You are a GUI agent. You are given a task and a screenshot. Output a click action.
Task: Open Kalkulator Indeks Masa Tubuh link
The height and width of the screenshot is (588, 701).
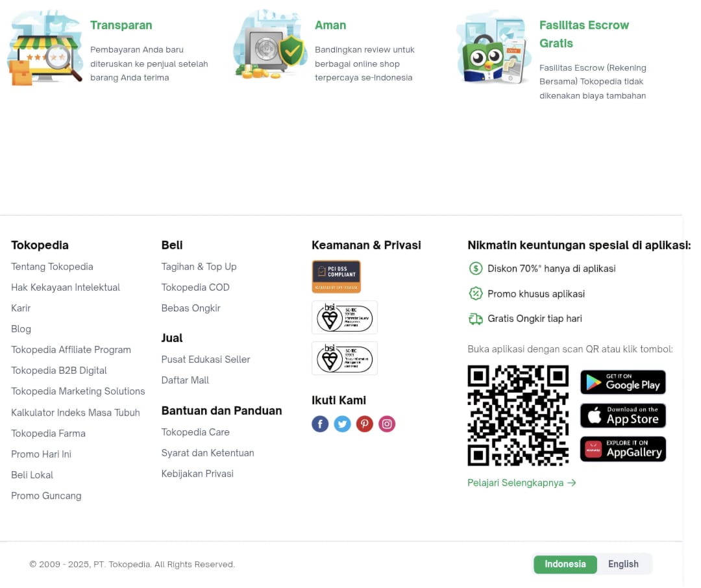(75, 412)
